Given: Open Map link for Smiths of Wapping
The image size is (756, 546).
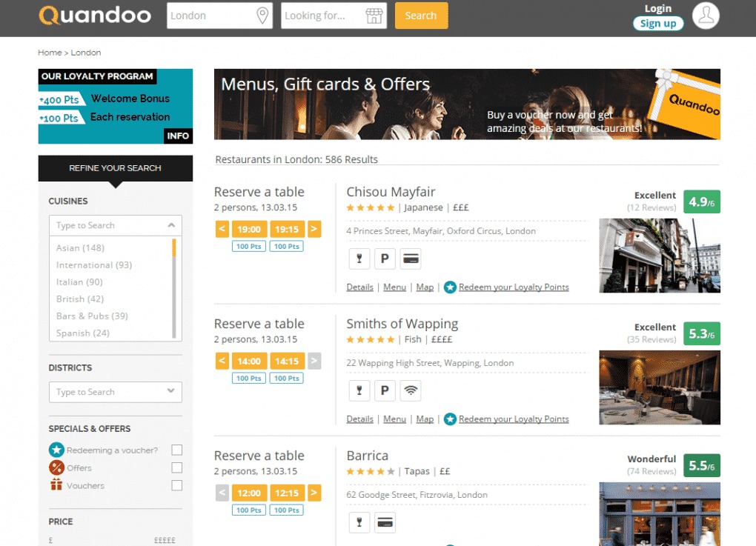Looking at the screenshot, I should (x=425, y=419).
